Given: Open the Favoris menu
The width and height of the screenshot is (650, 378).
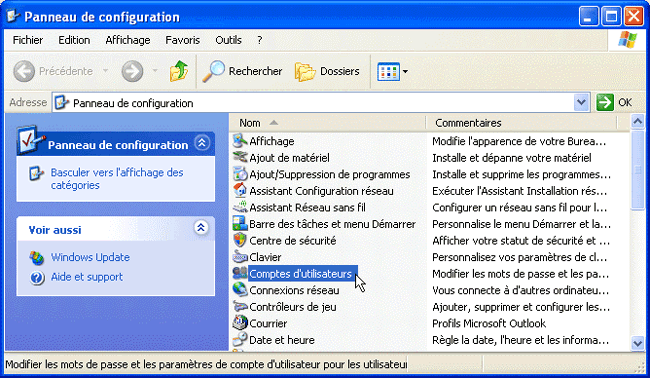Looking at the screenshot, I should pos(182,40).
